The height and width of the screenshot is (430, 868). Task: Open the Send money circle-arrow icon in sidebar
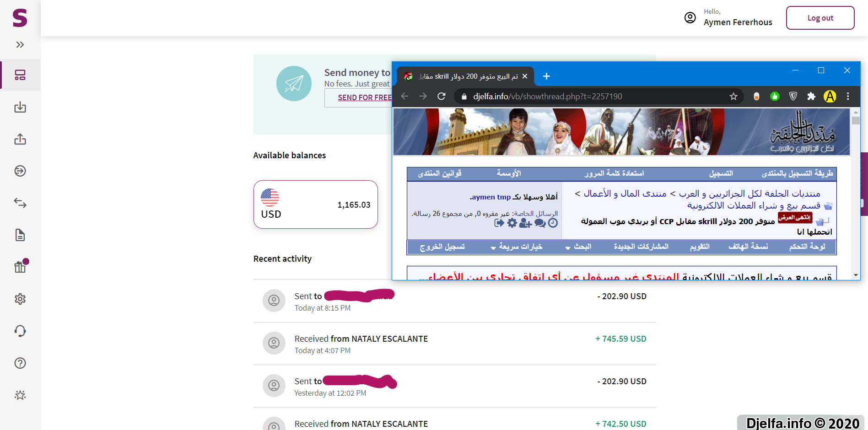pos(20,171)
